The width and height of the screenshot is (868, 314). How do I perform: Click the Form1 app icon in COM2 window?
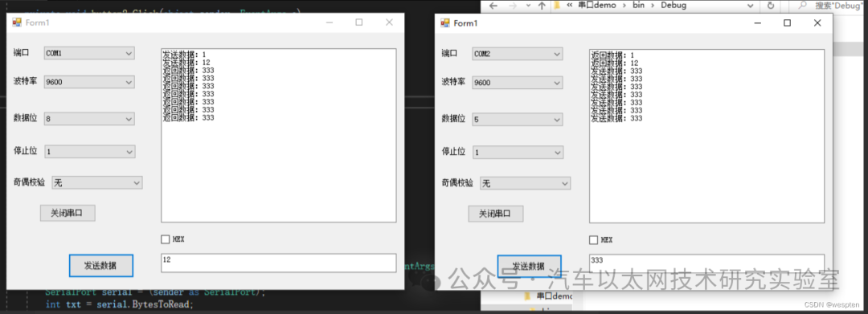[x=444, y=22]
